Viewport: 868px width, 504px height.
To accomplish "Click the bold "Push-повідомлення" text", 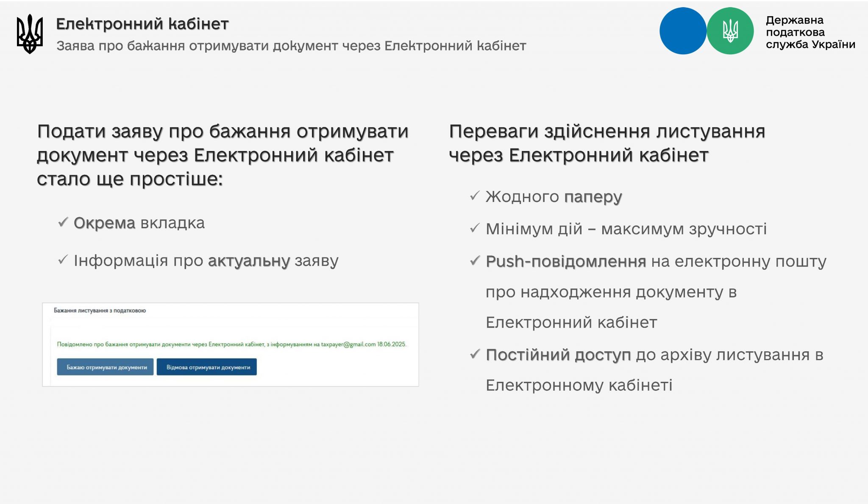I will (x=566, y=261).
